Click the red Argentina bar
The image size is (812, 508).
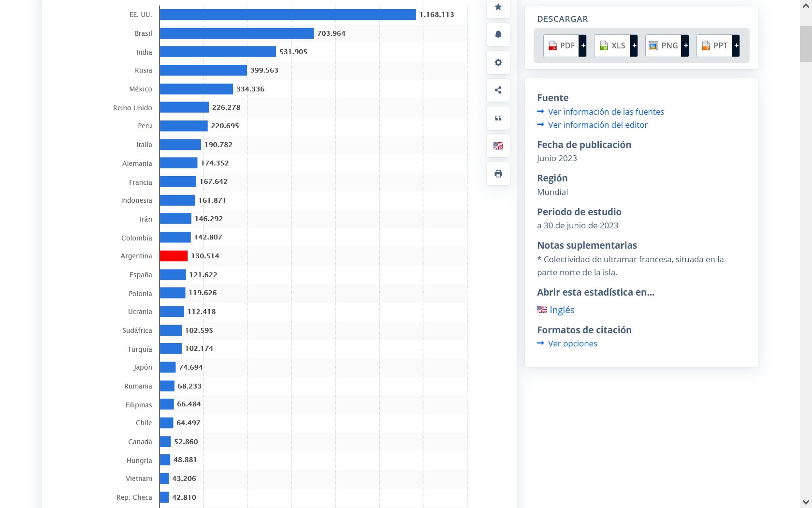click(x=174, y=256)
